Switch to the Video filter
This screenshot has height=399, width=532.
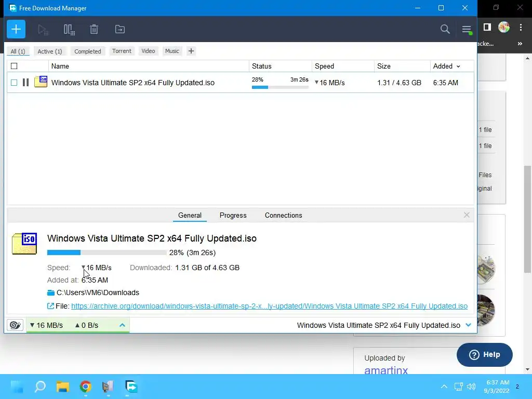coord(148,51)
